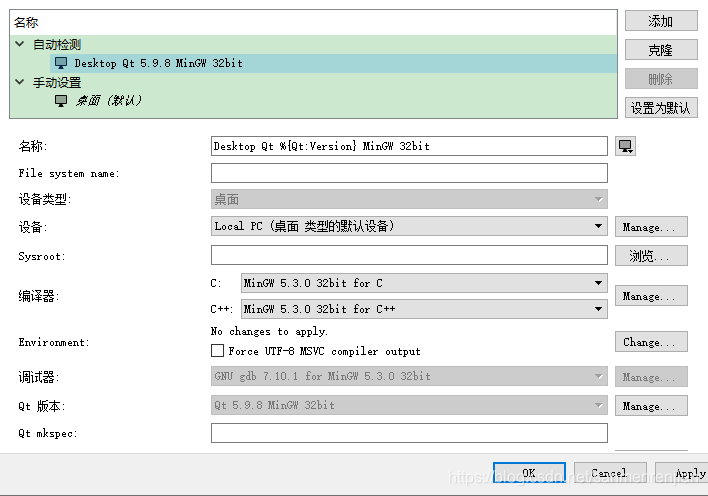Click 浏览 button for Sysroot
The height and width of the screenshot is (496, 708).
point(651,256)
